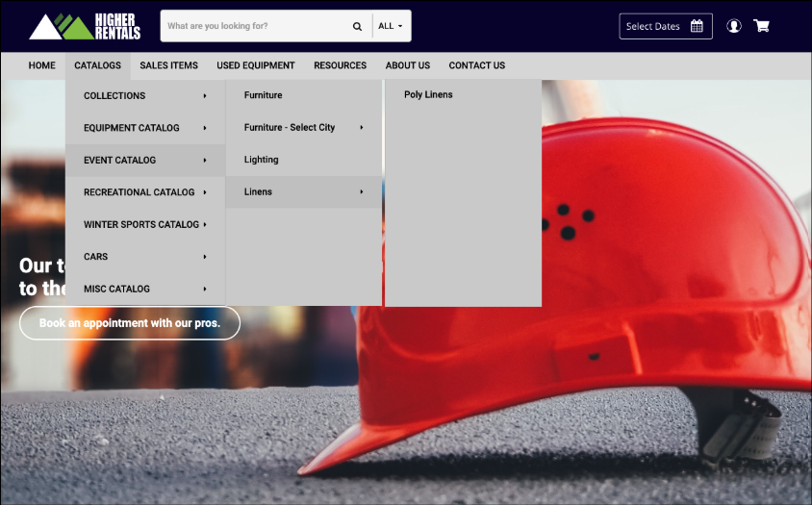The image size is (812, 505).
Task: Expand the Collections submenu
Action: (x=144, y=96)
